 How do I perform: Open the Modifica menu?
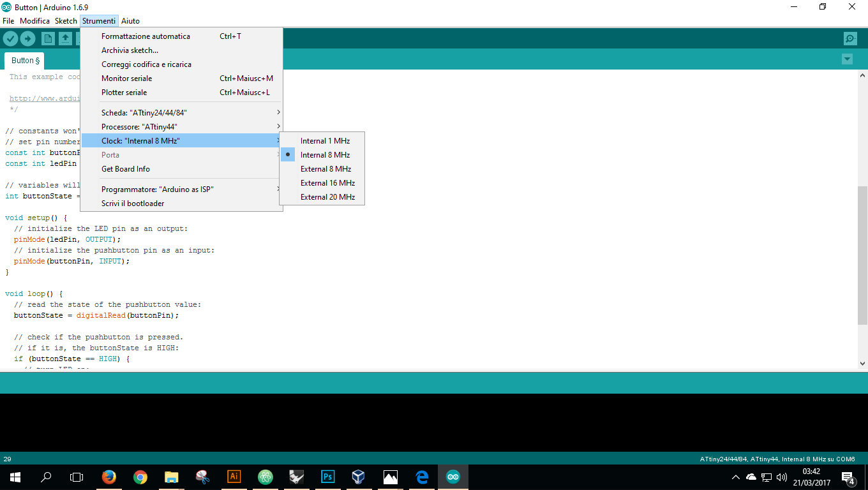pos(34,21)
